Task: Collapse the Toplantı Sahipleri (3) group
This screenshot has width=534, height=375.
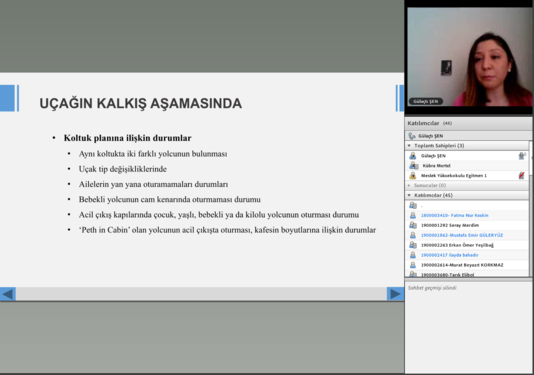Action: [409, 146]
